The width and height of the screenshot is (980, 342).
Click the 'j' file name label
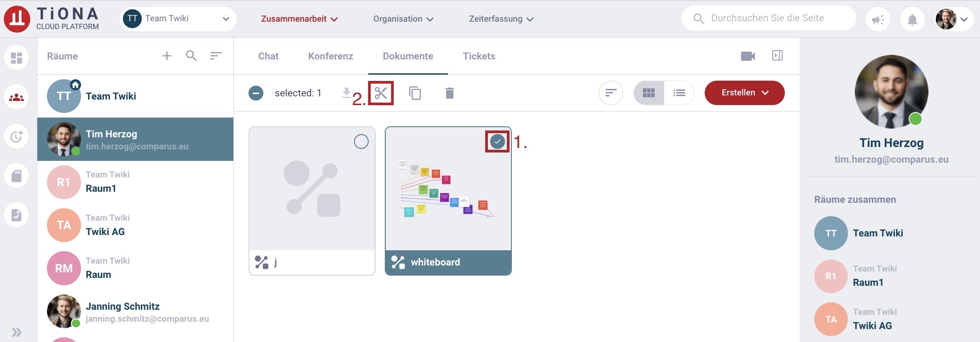point(275,262)
